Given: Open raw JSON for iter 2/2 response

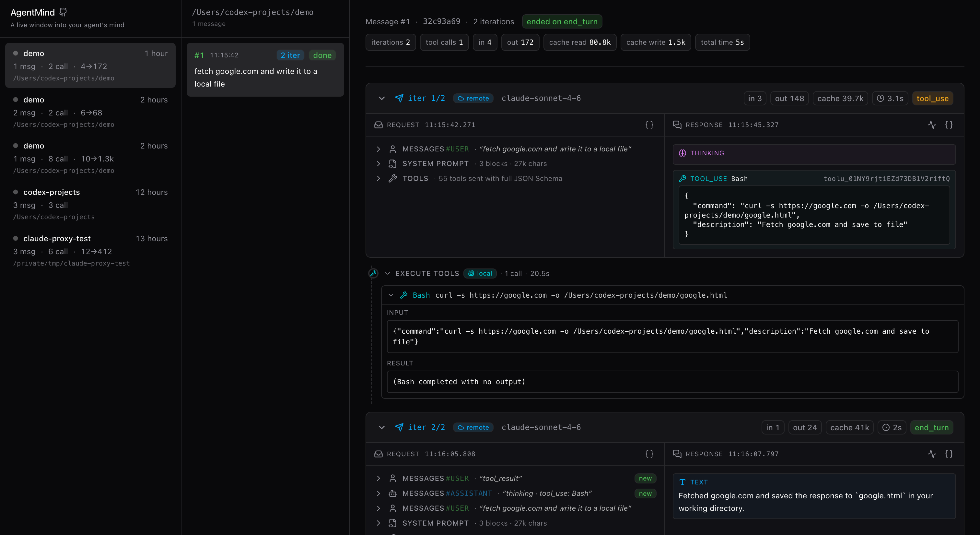Looking at the screenshot, I should pos(949,454).
